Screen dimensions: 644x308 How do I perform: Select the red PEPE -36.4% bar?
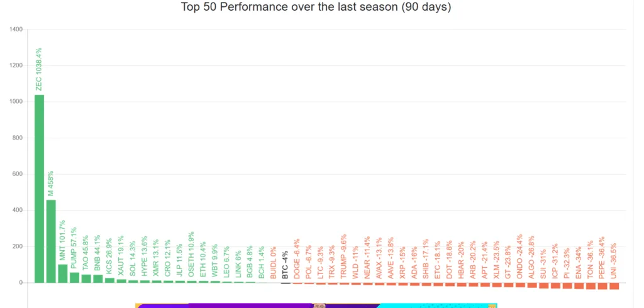tap(602, 286)
